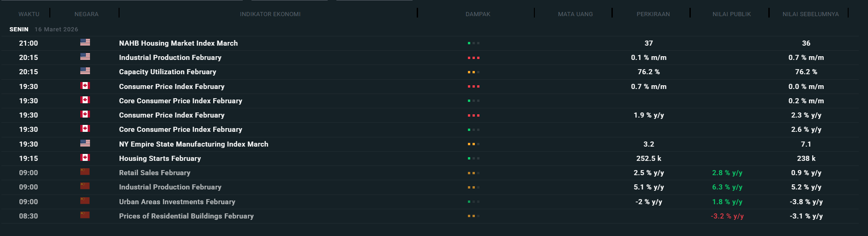This screenshot has height=236, width=868.
Task: Click the 19:15 time cell
Action: [29, 158]
